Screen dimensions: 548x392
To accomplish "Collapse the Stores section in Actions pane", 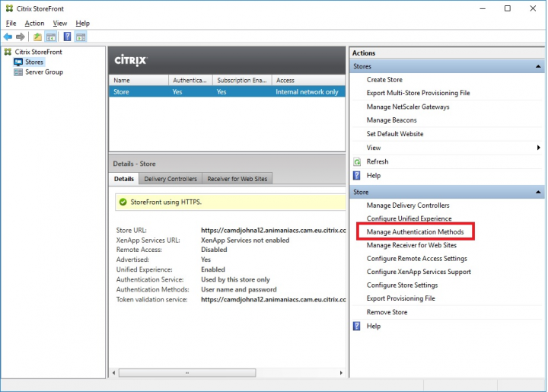I will pos(539,67).
